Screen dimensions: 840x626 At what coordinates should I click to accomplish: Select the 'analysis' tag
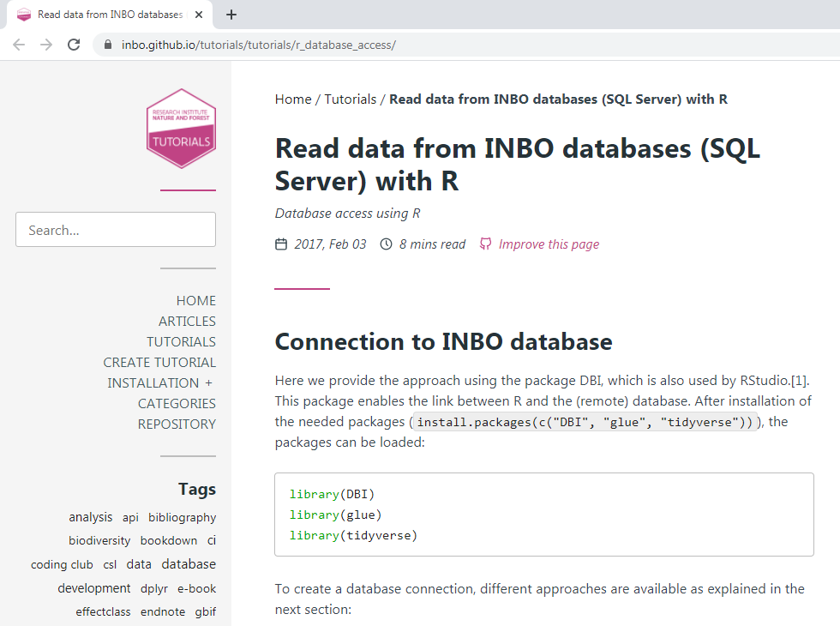[91, 517]
